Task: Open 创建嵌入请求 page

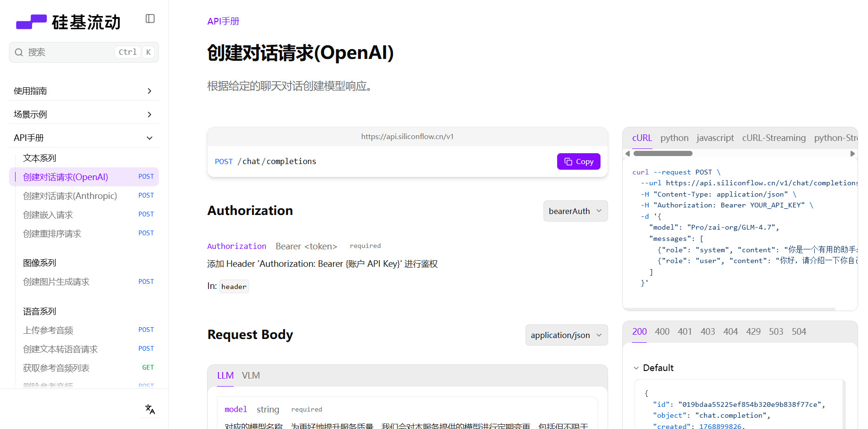Action: [84, 214]
